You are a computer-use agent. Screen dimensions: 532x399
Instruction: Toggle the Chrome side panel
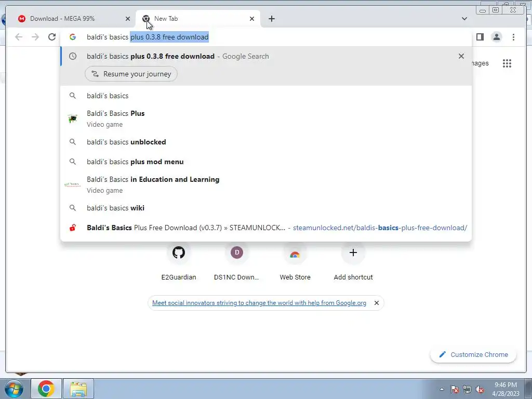coord(480,37)
